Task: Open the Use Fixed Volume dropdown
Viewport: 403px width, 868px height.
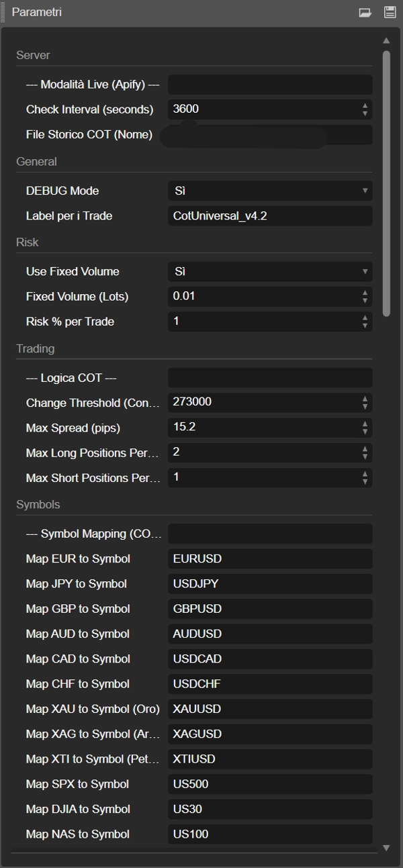Action: [269, 271]
